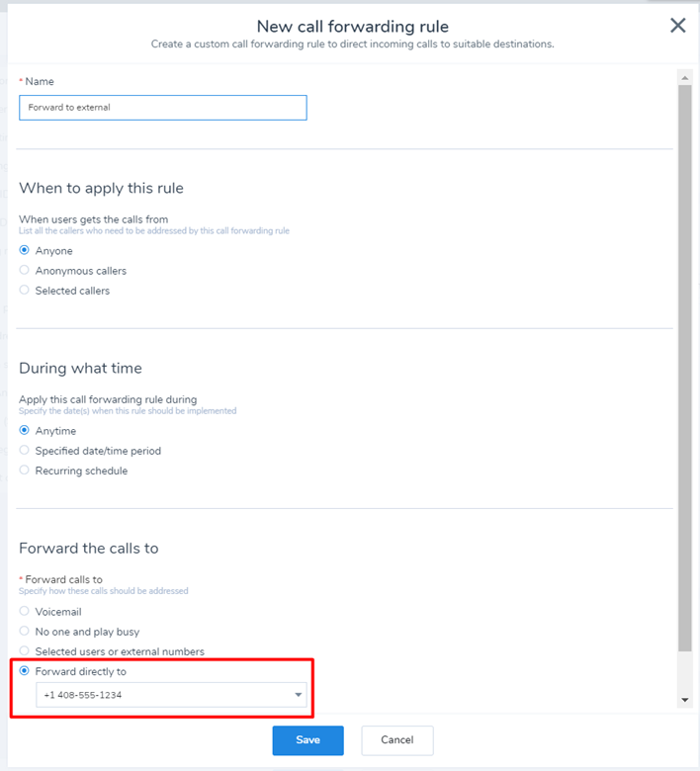Open the +1 408-555-1234 combo box
The width and height of the screenshot is (700, 771).
coord(171,695)
